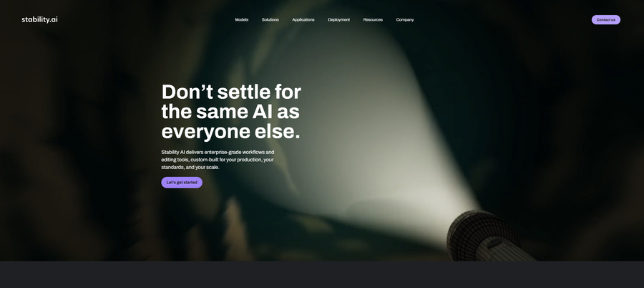Click the "the same AI as" headline line
Screen dimensions: 644x288
tap(230, 112)
